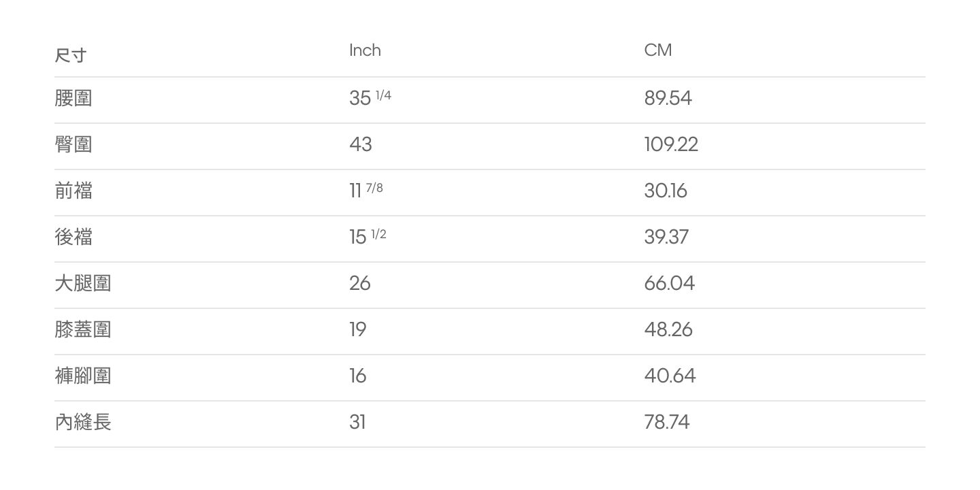Click the 48.26 cm knee value

tap(668, 329)
